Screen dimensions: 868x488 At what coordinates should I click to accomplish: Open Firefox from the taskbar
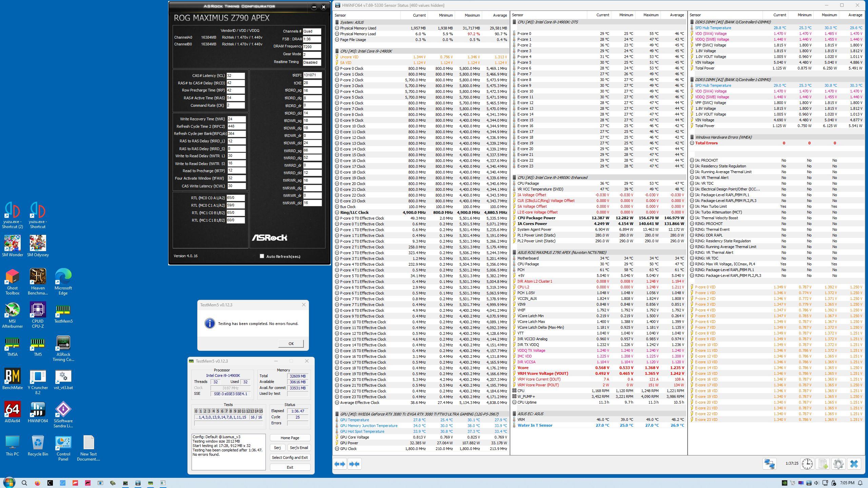point(37,483)
